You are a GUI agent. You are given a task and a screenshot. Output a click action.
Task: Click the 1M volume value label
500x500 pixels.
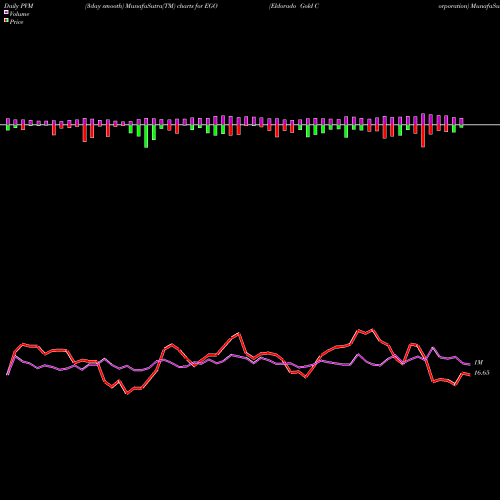pos(478,362)
